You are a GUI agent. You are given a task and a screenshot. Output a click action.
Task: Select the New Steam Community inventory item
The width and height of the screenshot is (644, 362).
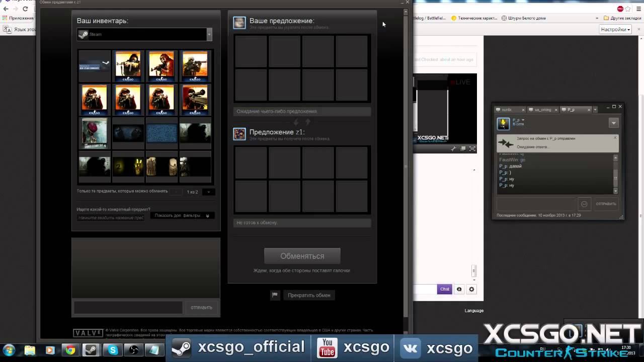pyautogui.click(x=95, y=66)
